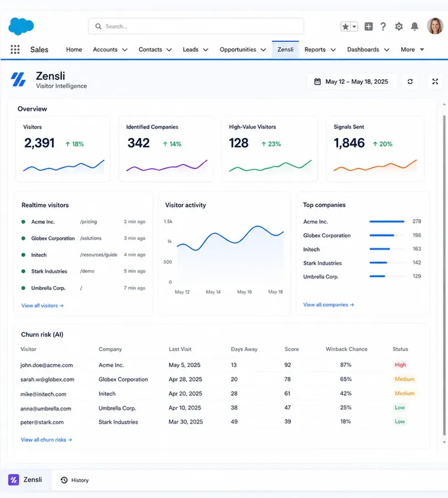Screen dimensions: 448x498
Task: Open the Zensli utility bar item
Action: [25, 480]
